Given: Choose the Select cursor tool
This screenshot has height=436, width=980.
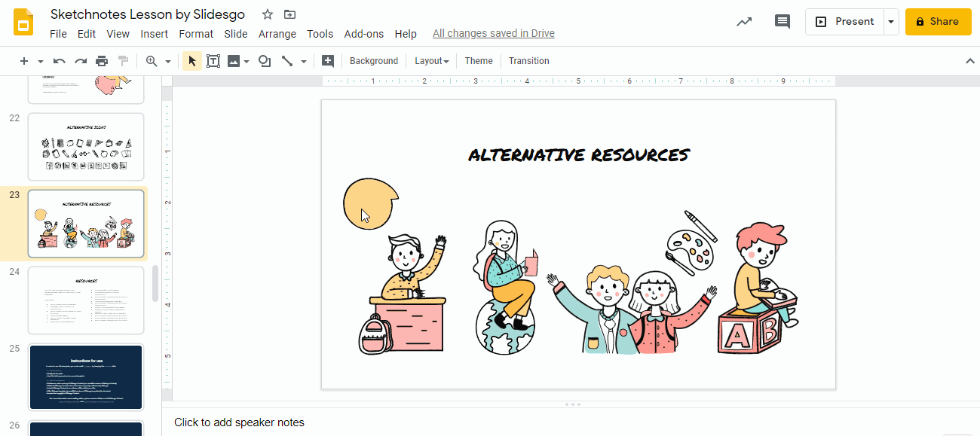Looking at the screenshot, I should point(192,61).
